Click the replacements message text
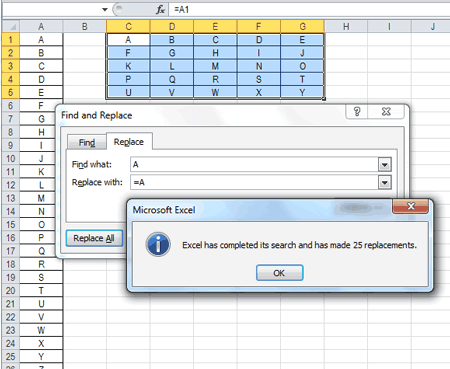The height and width of the screenshot is (369, 450). tap(299, 245)
